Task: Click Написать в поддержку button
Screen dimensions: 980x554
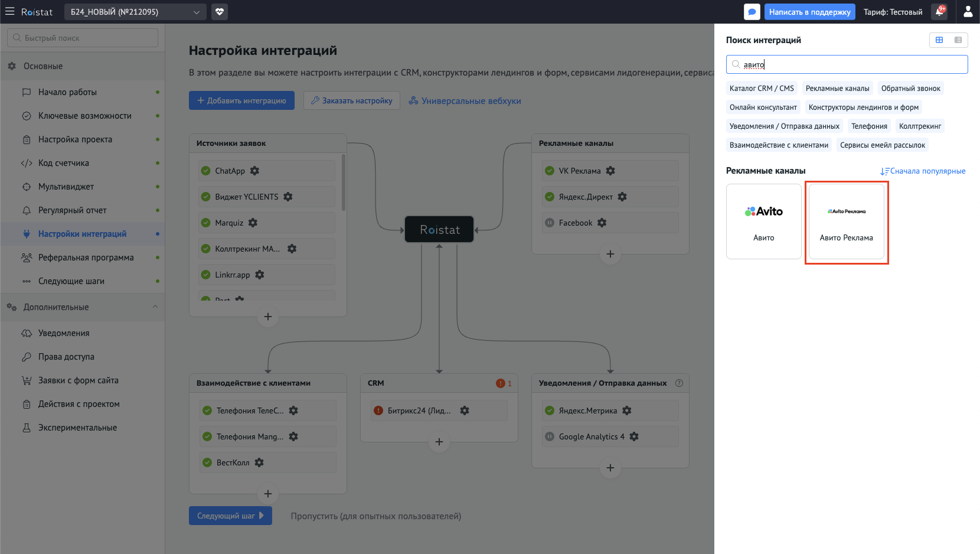Action: [810, 12]
